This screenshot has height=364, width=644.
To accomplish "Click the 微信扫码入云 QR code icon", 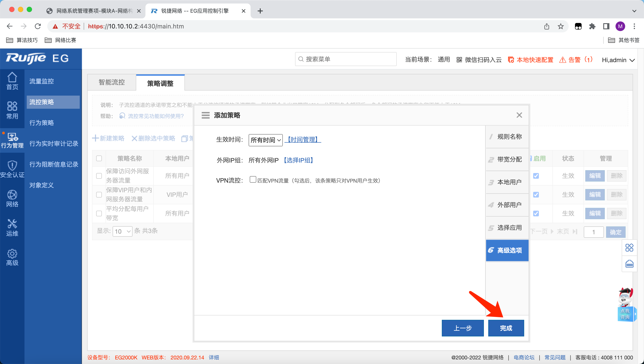I will (x=459, y=60).
